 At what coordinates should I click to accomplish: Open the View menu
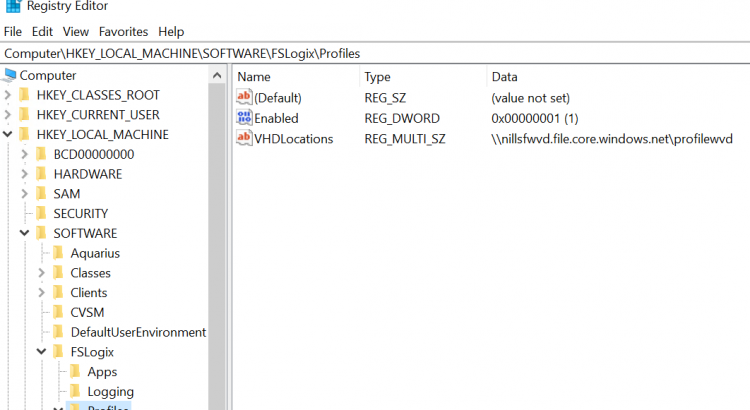pos(76,32)
